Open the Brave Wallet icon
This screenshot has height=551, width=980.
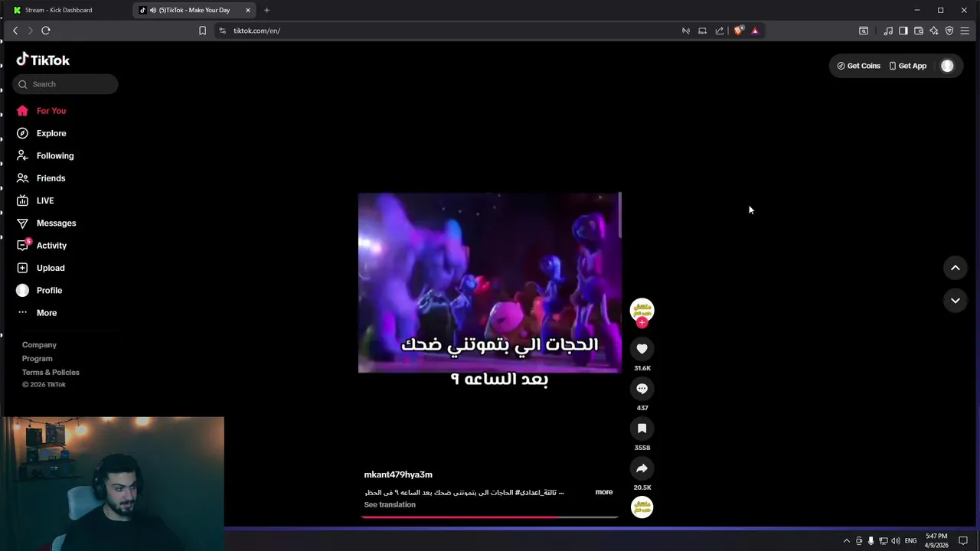point(919,31)
